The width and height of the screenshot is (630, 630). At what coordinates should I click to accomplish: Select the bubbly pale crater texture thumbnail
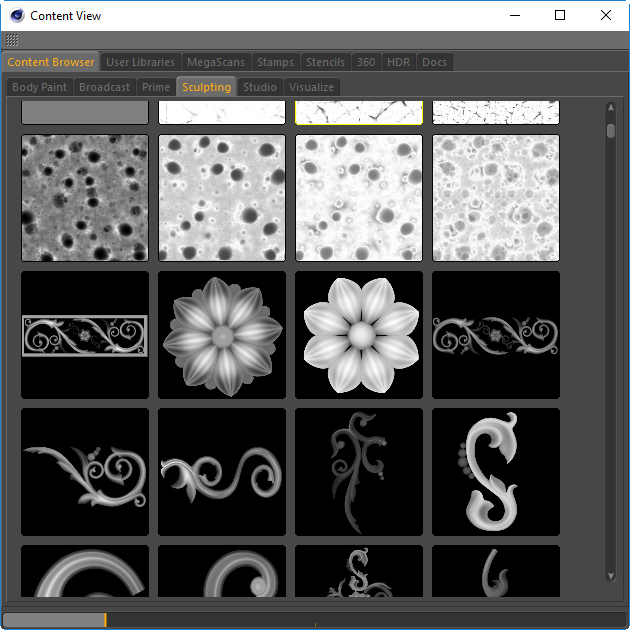click(x=496, y=198)
